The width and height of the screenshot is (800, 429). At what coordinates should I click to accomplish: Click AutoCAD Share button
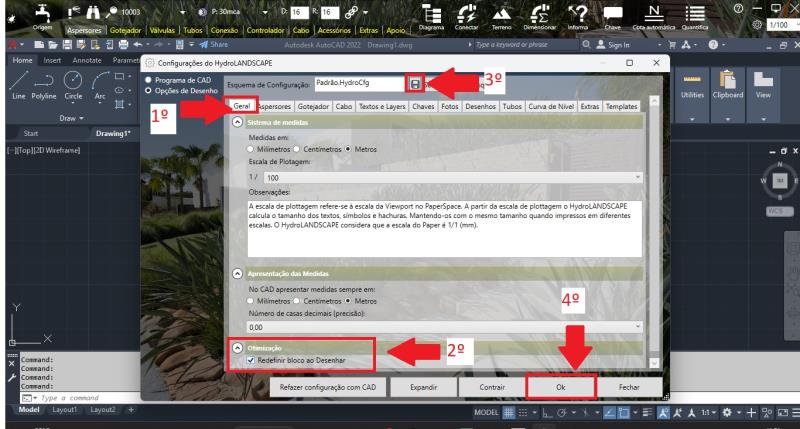tap(214, 45)
